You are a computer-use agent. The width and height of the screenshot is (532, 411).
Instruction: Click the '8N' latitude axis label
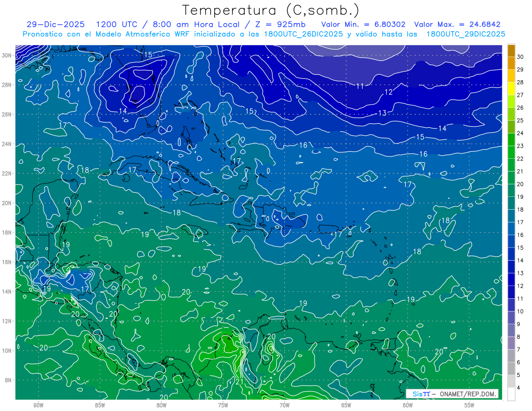8,380
